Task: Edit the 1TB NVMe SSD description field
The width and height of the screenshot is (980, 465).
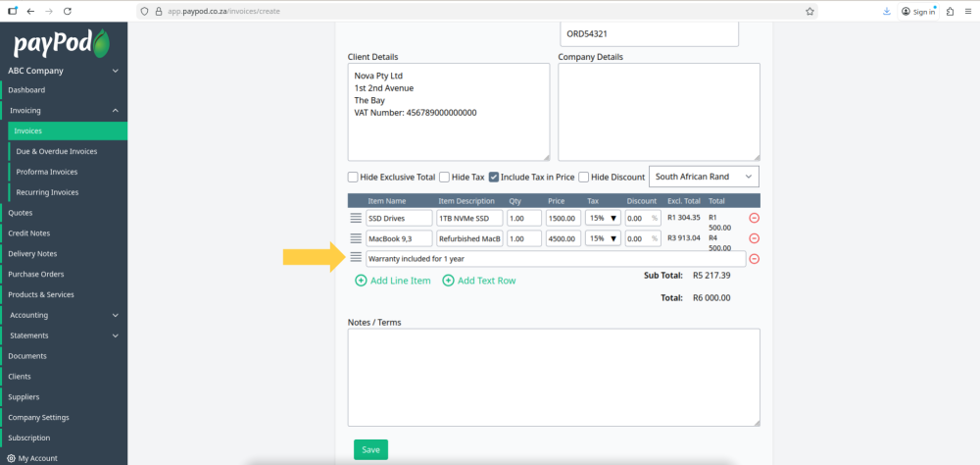Action: pos(470,219)
